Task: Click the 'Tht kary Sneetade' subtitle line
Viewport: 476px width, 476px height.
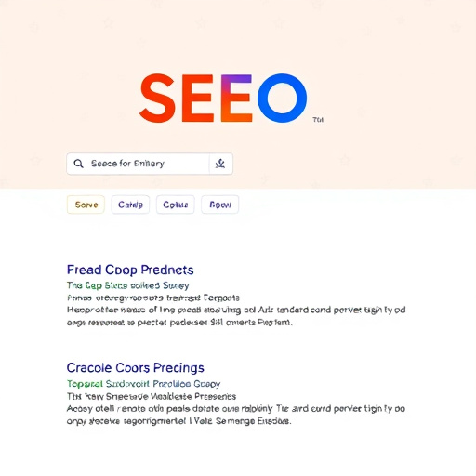Action: [152, 396]
